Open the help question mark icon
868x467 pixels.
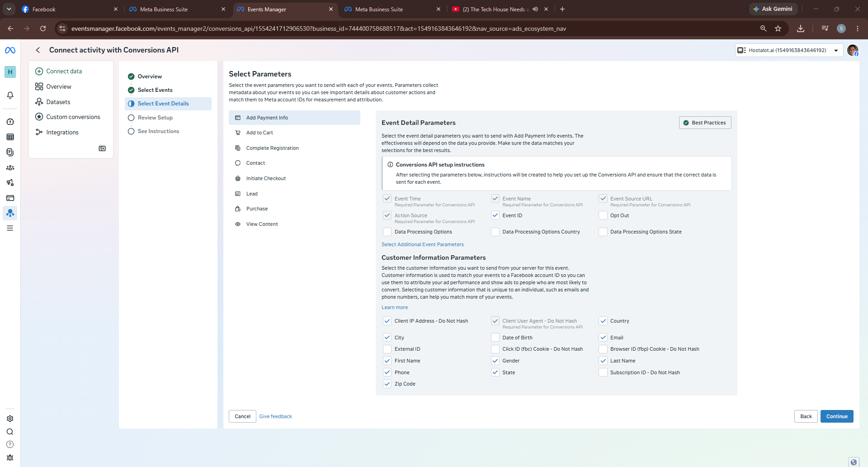point(10,444)
